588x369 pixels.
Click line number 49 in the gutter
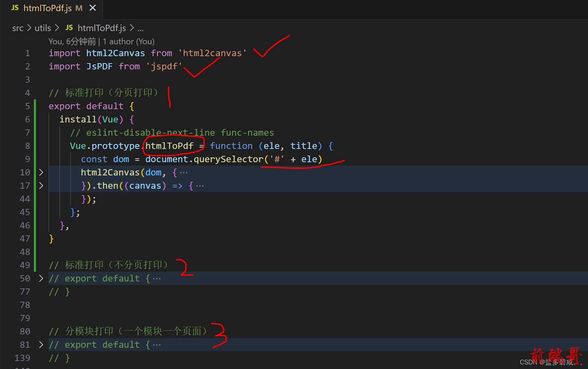coord(25,265)
